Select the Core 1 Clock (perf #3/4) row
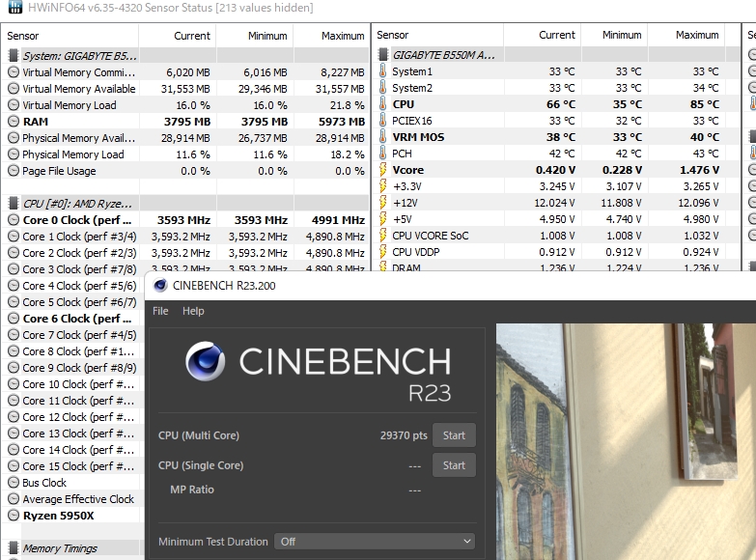 click(x=185, y=237)
